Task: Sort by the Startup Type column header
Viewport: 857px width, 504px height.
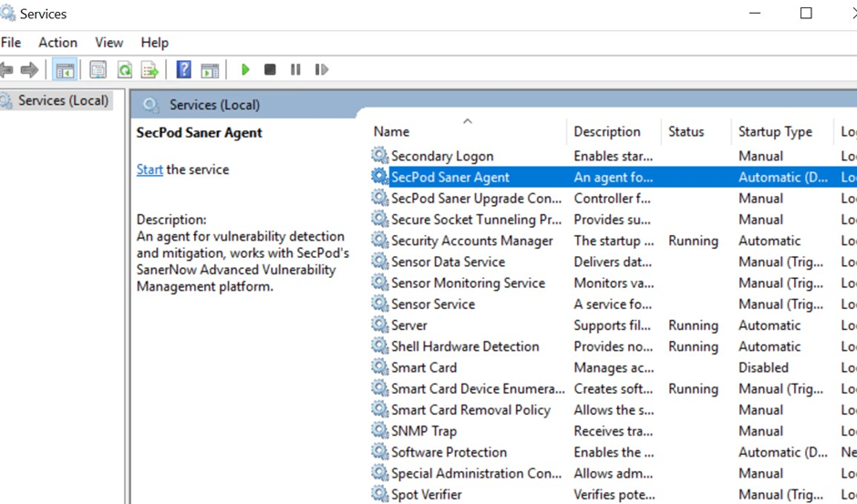Action: 775,132
